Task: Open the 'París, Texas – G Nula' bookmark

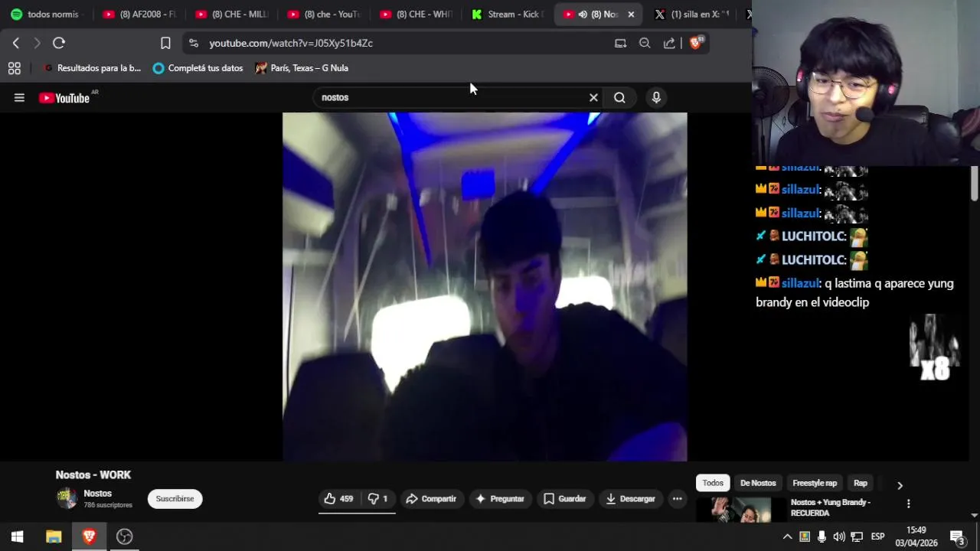Action: click(302, 68)
